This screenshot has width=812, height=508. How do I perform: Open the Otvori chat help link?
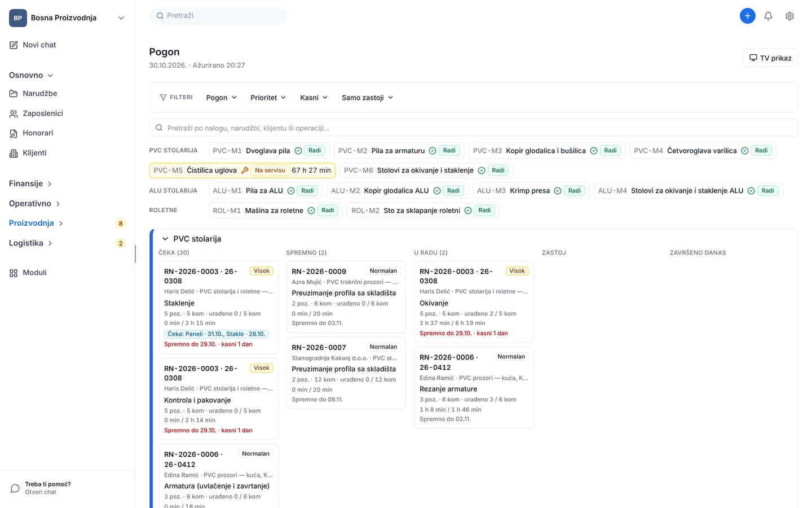41,492
